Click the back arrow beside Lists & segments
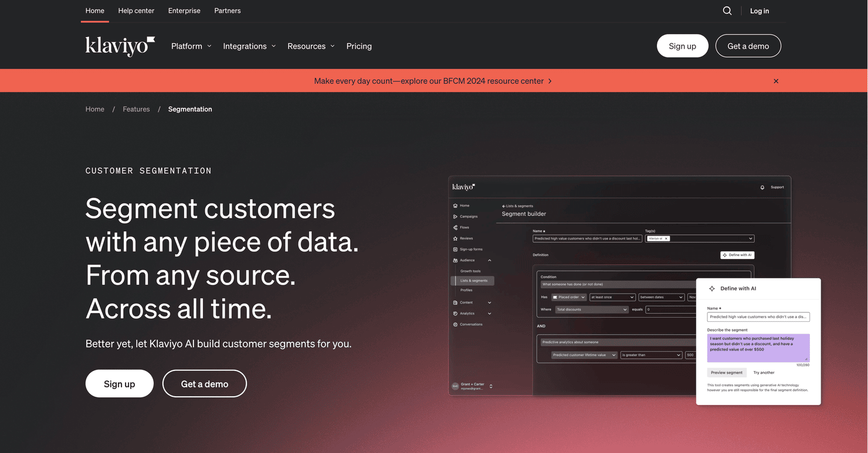Screen dimensions: 868x453 tap(504, 206)
